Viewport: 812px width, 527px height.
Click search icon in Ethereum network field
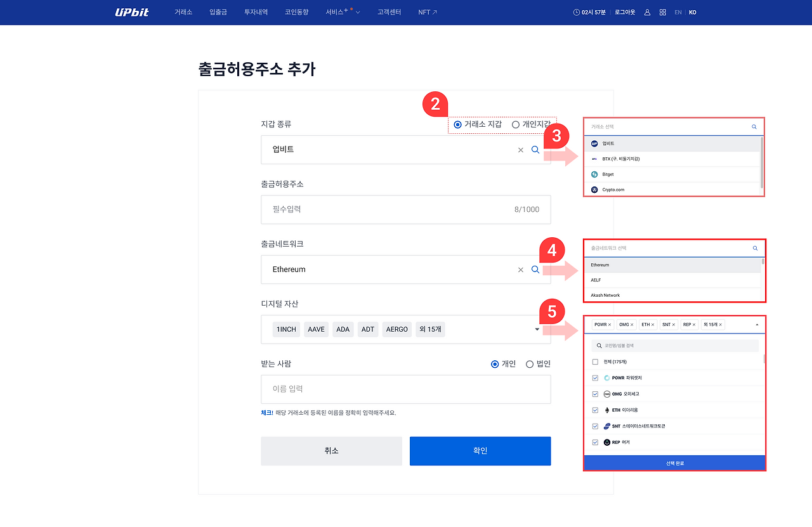[535, 270]
